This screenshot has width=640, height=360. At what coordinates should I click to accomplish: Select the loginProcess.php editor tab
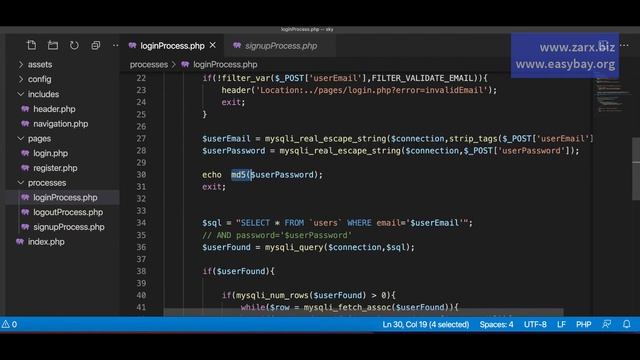point(172,46)
